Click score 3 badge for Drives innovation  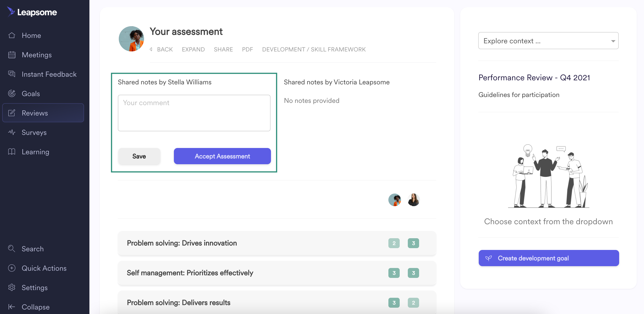coord(413,243)
